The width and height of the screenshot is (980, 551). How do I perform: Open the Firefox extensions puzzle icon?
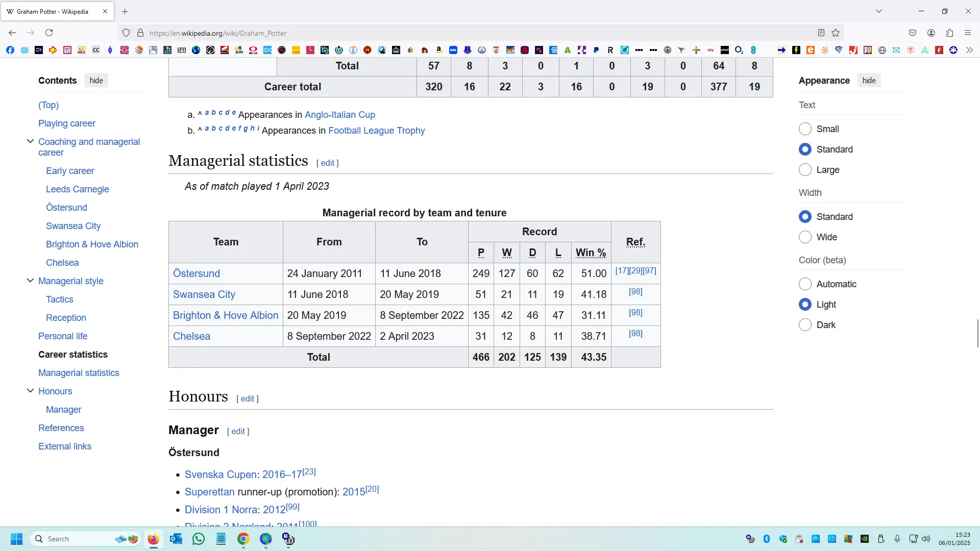click(x=949, y=33)
